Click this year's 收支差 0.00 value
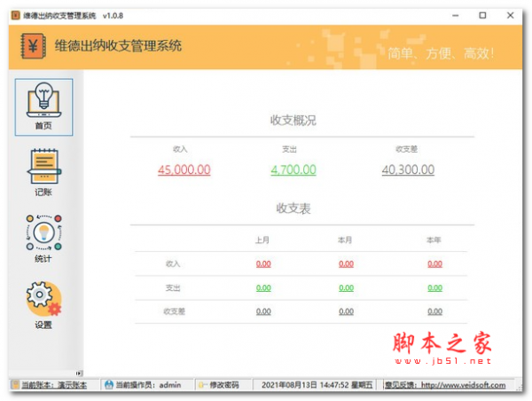Screen dimensions: 532x401 434,311
